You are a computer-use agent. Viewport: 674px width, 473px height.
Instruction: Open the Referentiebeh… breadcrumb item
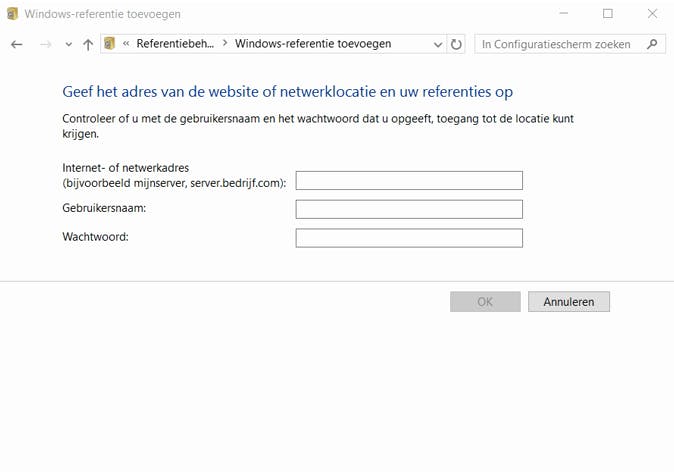click(x=175, y=44)
